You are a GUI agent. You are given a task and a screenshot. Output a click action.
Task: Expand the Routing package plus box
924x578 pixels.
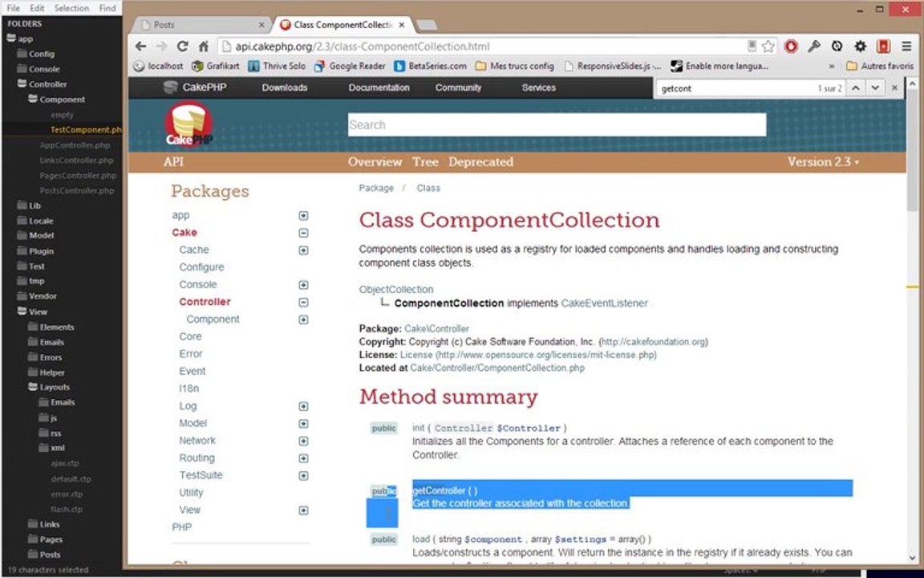click(303, 458)
